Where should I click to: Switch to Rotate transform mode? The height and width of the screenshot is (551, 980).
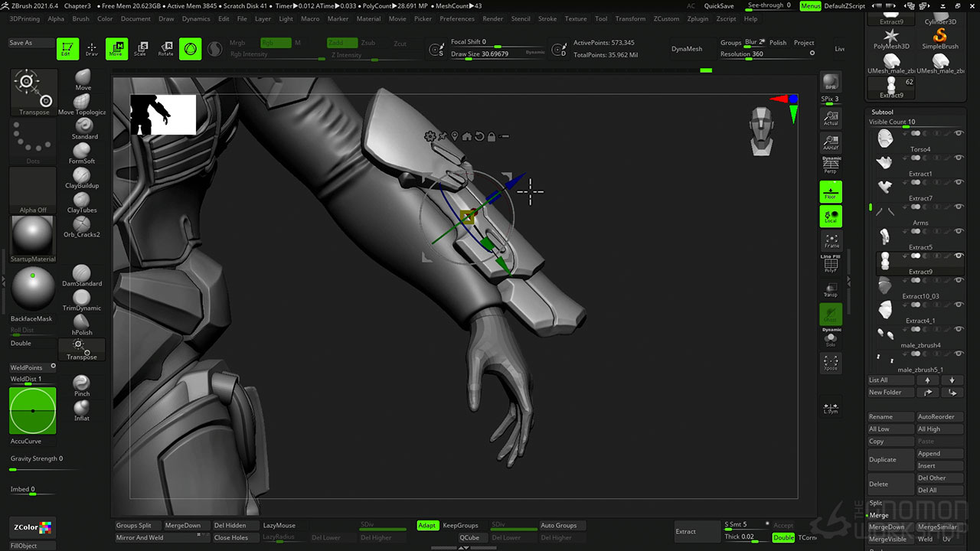(165, 49)
